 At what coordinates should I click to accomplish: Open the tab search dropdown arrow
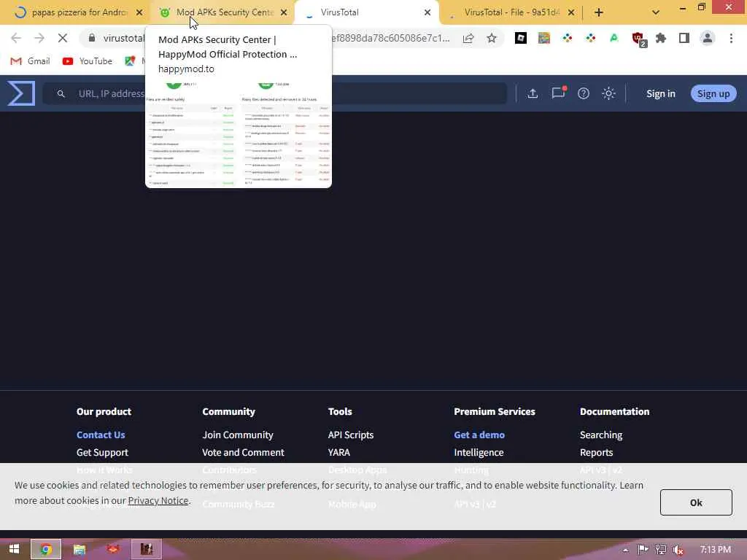click(x=656, y=12)
